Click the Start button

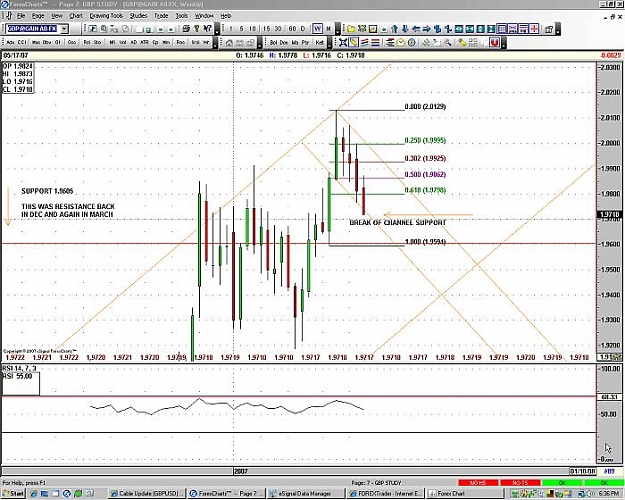pyautogui.click(x=14, y=494)
